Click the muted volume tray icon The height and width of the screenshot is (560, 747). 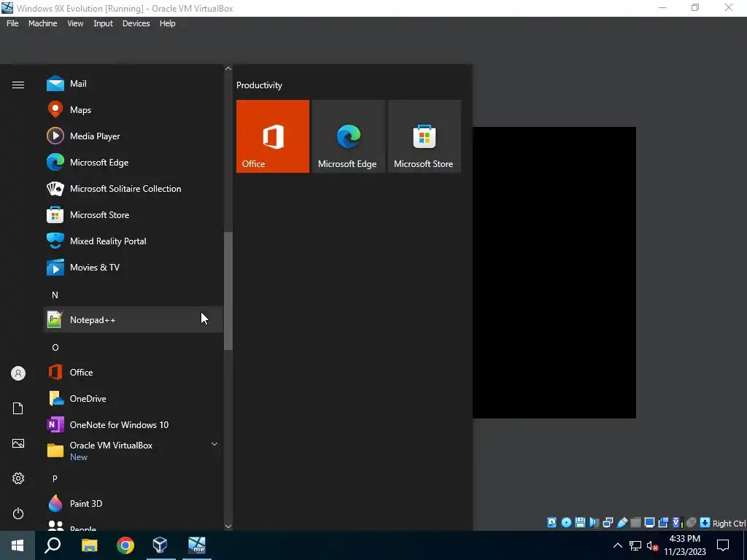[653, 545]
